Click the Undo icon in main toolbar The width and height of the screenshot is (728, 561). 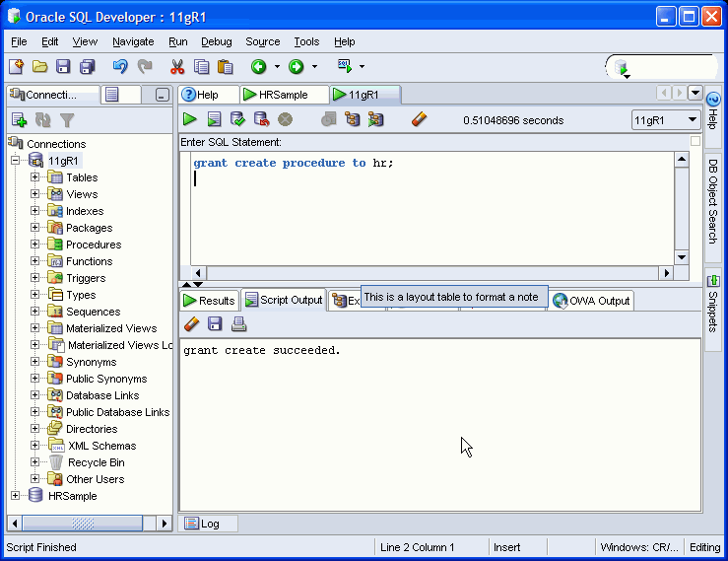[x=120, y=67]
